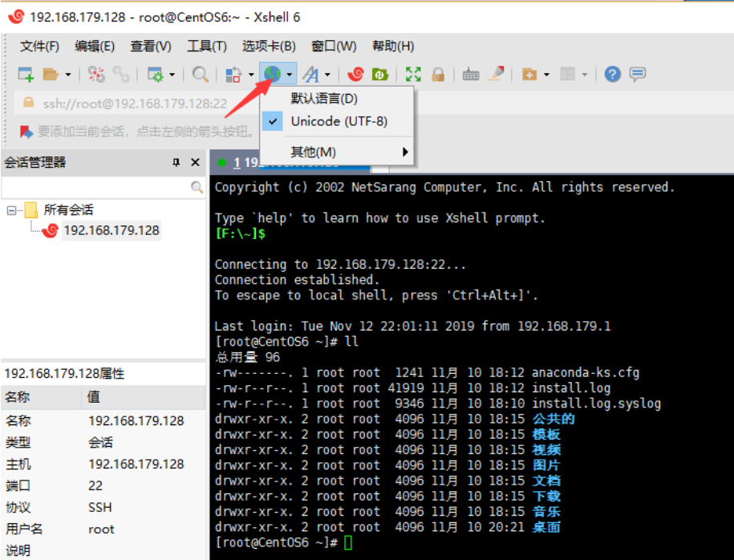Toggle the pin on 会话管理器 panel
This screenshot has width=734, height=560.
coord(176,163)
